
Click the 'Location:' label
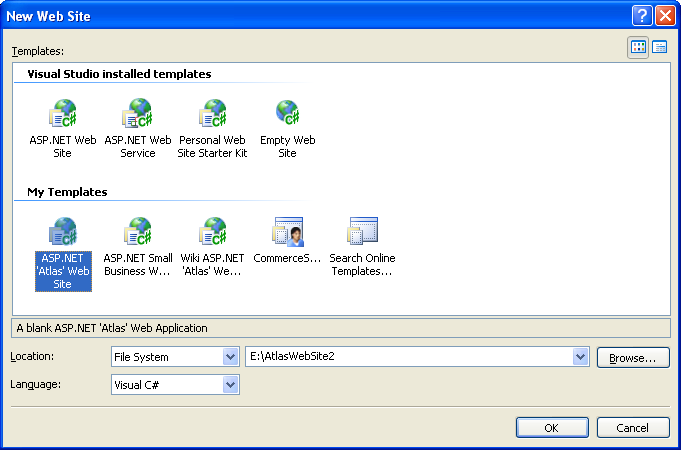click(x=32, y=356)
